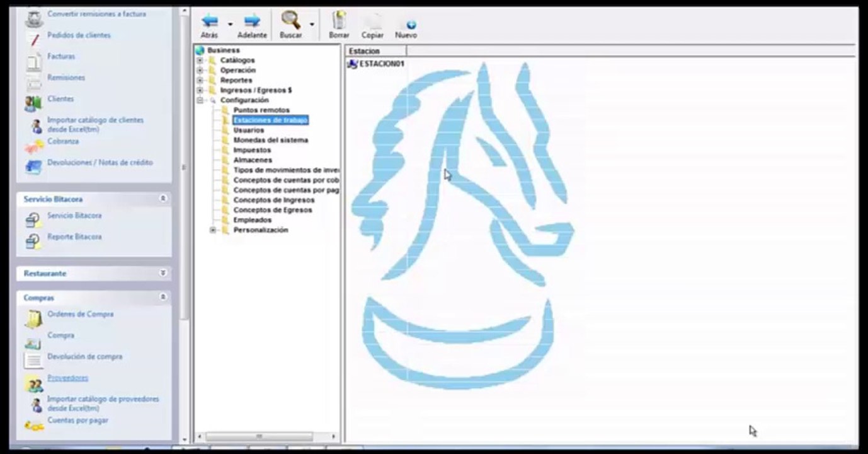The image size is (868, 454).
Task: Click the Borrar trash icon
Action: coord(339,20)
